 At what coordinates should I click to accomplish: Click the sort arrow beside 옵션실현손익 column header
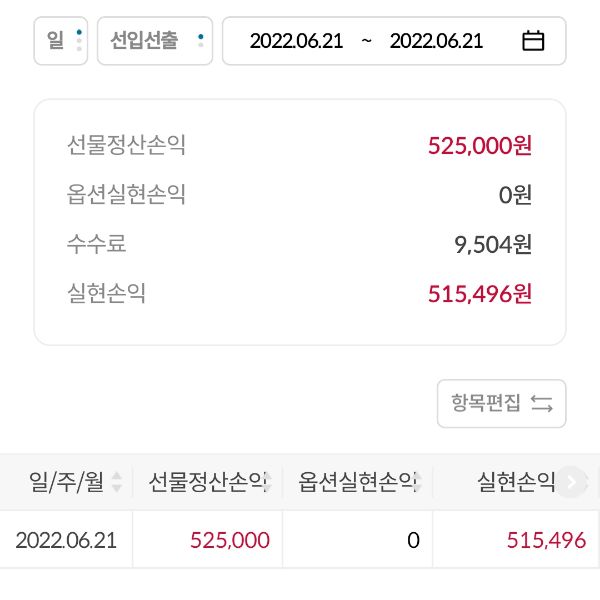pos(421,482)
